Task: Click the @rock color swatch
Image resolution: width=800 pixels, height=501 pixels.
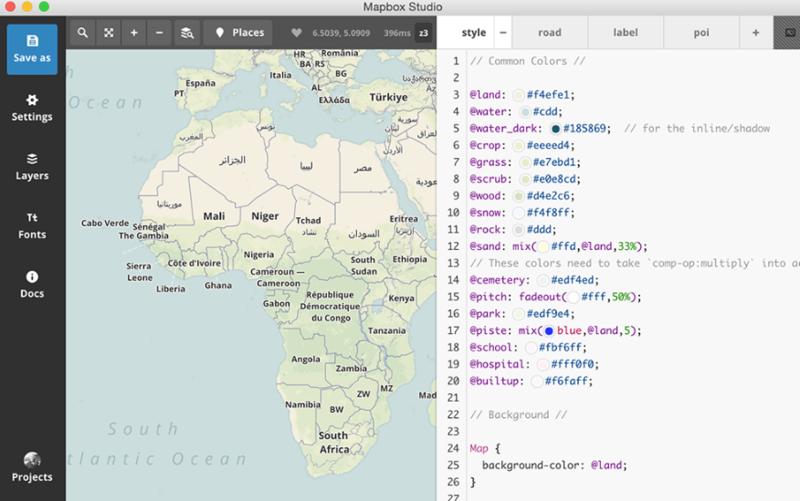Action: [x=518, y=230]
